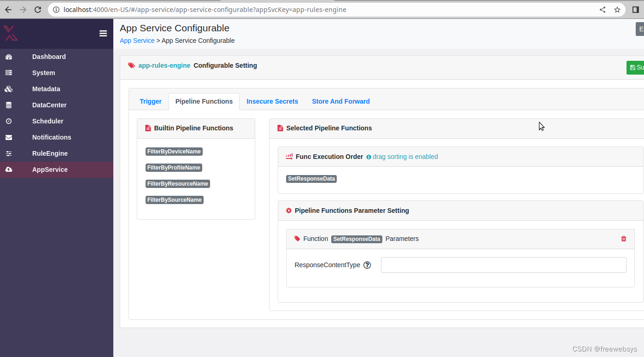Bookmark this page with the star icon

tap(617, 10)
